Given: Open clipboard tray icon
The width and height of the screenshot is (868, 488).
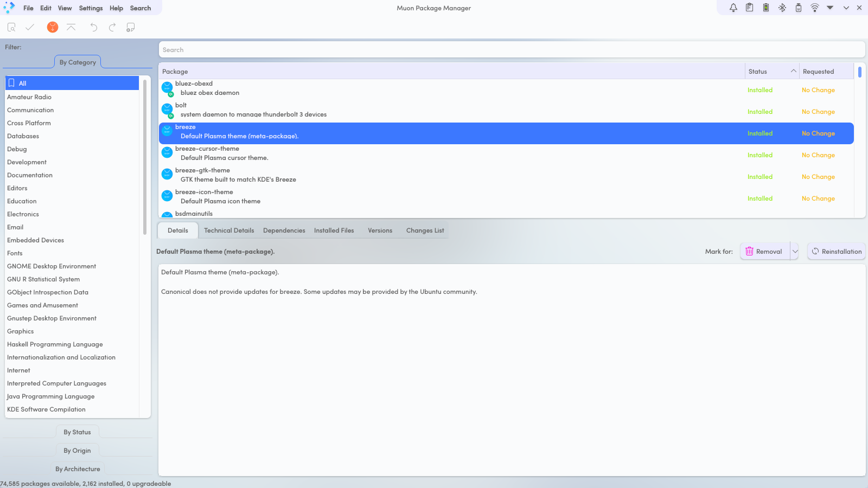Looking at the screenshot, I should (750, 8).
